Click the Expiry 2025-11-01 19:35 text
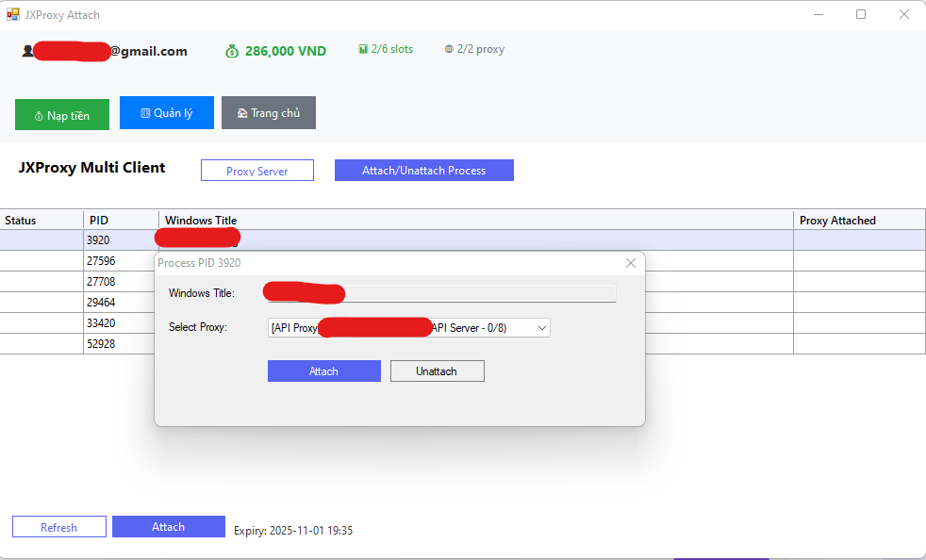This screenshot has height=560, width=926. [293, 531]
